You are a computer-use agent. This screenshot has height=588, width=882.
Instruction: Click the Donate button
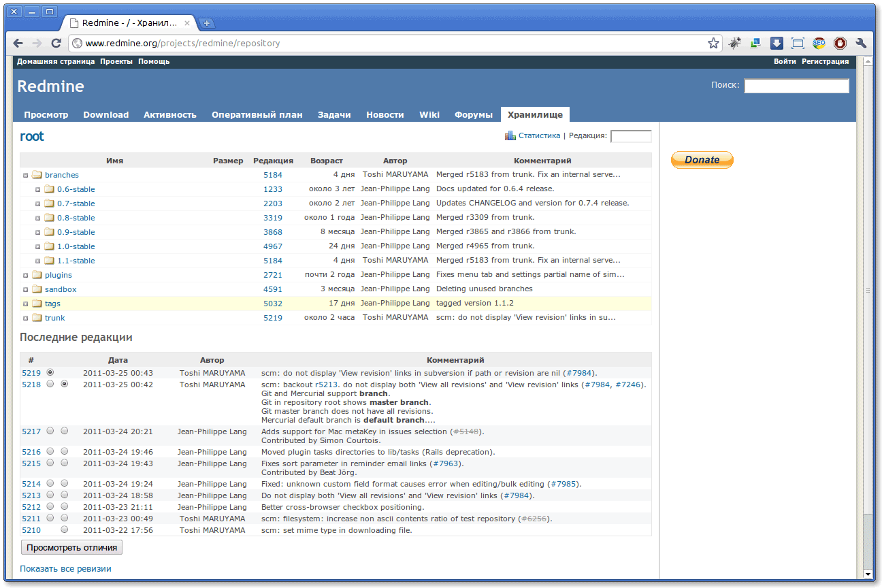[702, 160]
